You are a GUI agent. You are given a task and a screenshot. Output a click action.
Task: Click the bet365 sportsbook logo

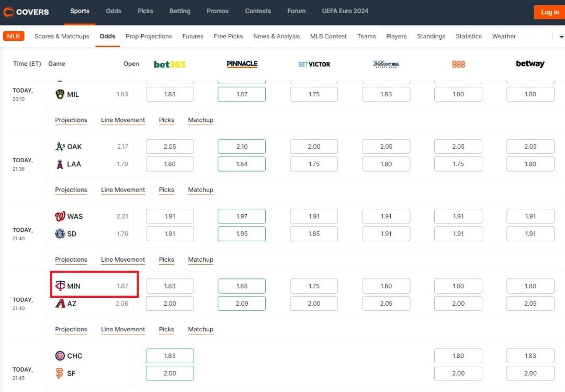point(169,64)
